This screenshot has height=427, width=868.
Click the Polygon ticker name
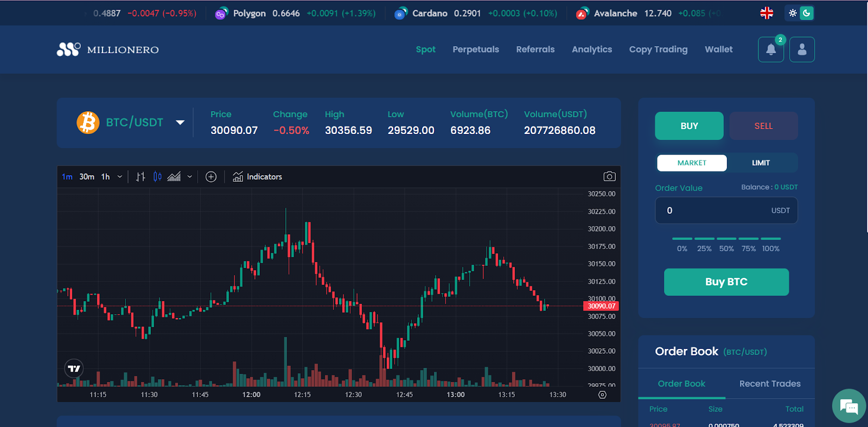click(x=250, y=14)
